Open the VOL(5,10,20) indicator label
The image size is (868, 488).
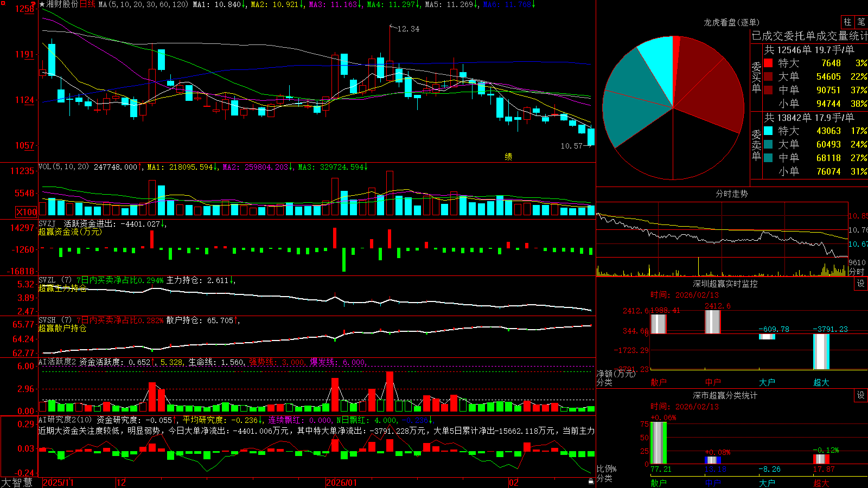(63, 166)
